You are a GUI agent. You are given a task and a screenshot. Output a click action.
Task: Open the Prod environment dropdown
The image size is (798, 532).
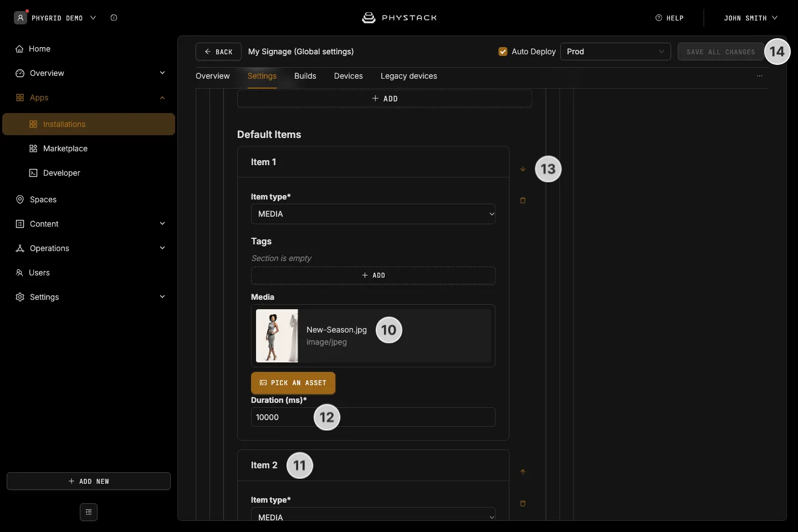(x=616, y=52)
